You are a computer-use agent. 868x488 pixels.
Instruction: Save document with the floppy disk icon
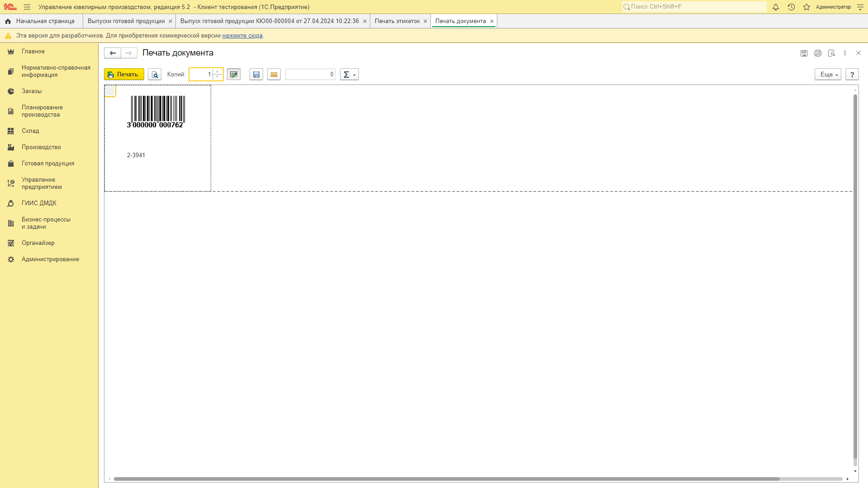[x=256, y=75]
